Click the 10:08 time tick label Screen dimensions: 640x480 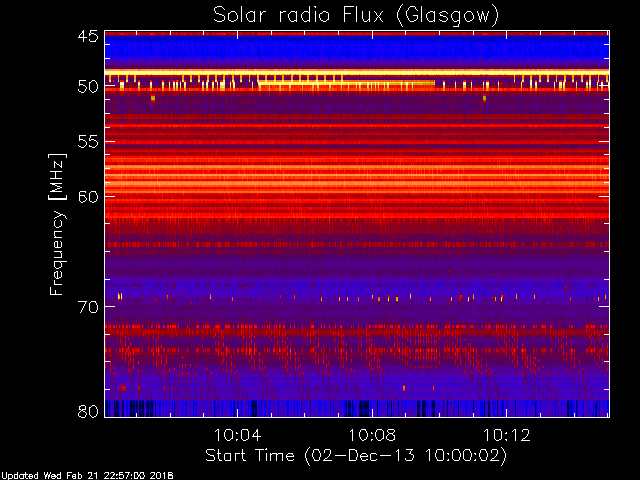[x=372, y=435]
